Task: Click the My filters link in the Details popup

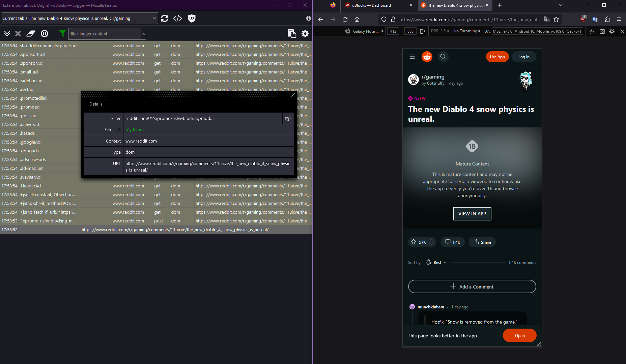Action: [x=134, y=129]
